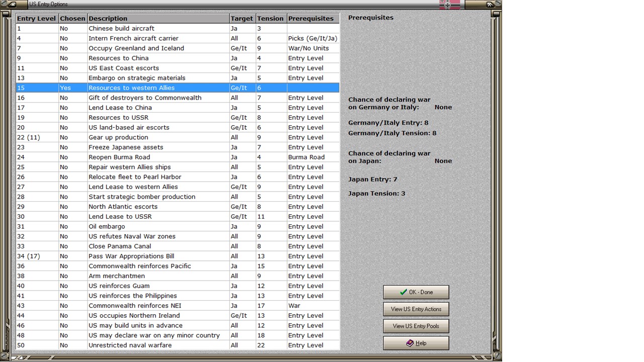The width and height of the screenshot is (644, 362).
Task: Select the 'Resources to USSR' option
Action: (x=178, y=118)
